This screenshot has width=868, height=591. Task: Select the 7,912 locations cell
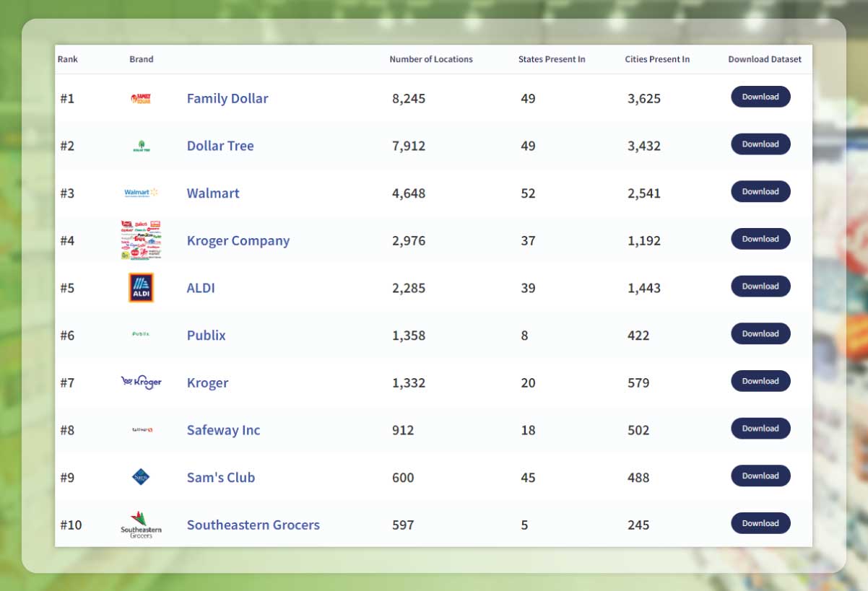coord(409,146)
